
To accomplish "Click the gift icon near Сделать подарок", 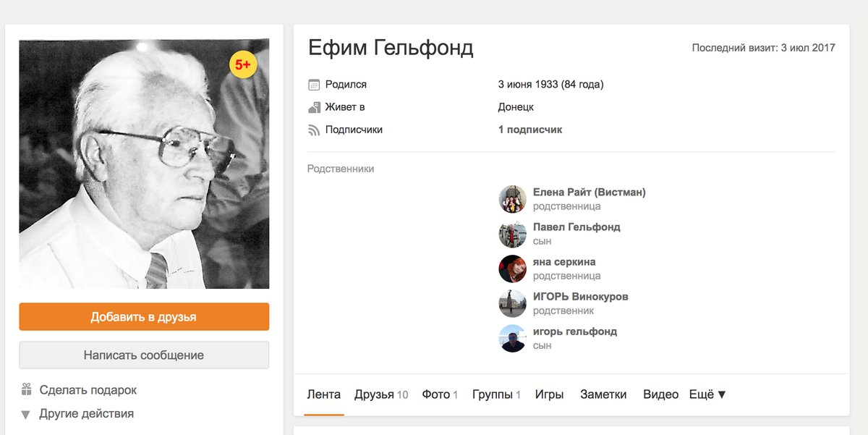I will (x=26, y=389).
